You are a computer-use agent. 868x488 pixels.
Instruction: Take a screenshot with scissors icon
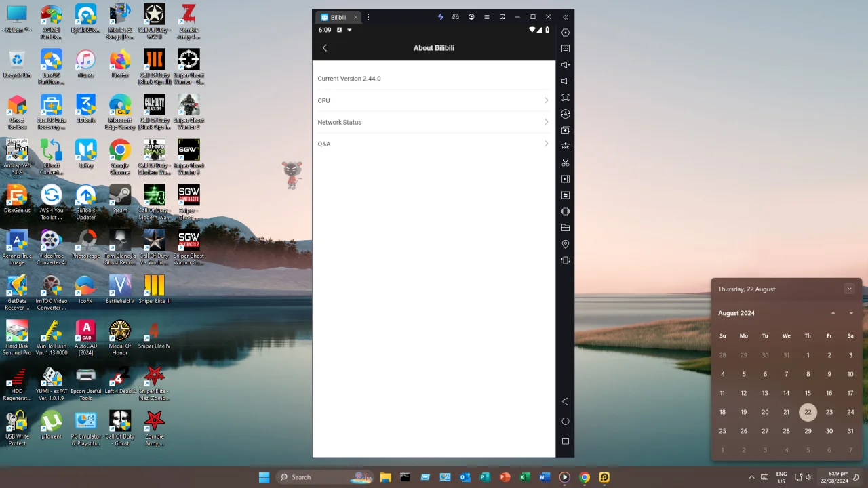point(566,163)
